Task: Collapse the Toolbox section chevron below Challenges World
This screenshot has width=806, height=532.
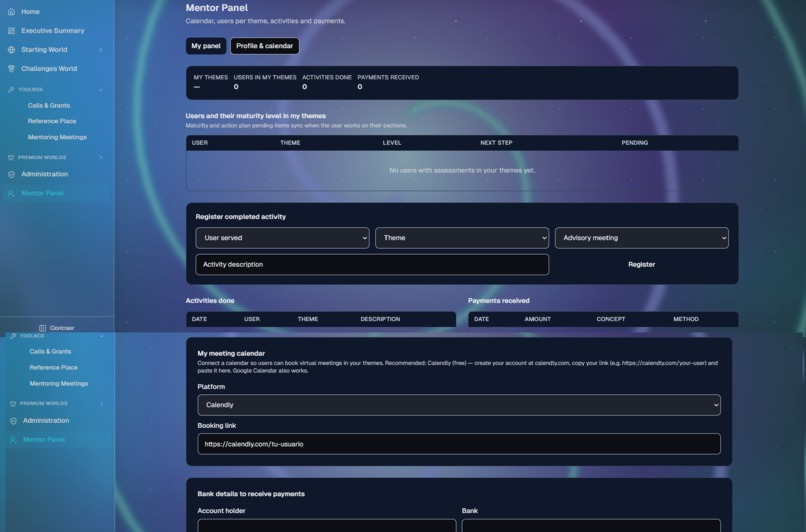Action: 101,89
